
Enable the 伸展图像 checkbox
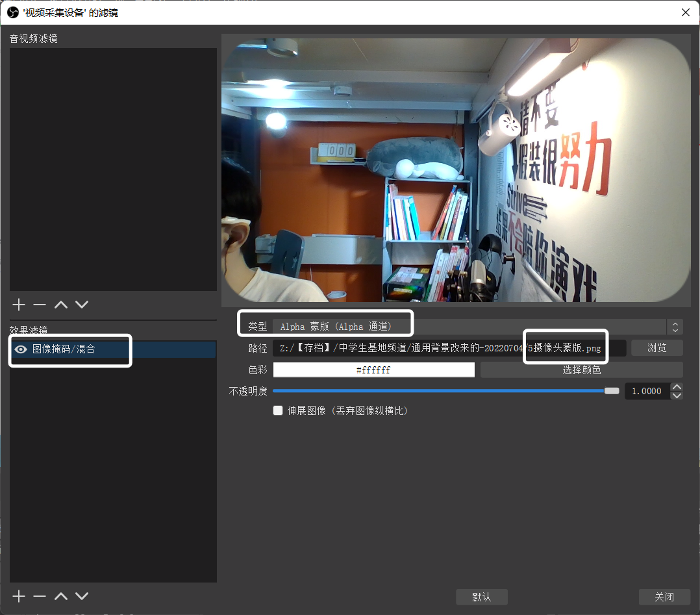coord(278,410)
